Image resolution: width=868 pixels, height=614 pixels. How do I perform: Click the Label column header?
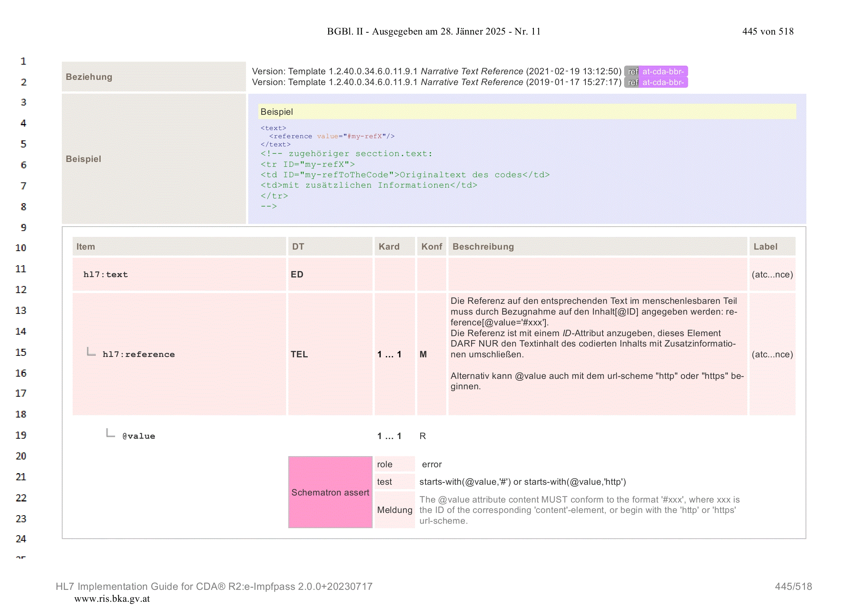click(x=772, y=247)
